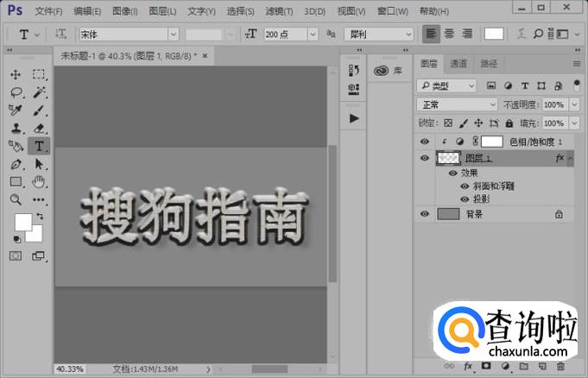Toggle visibility of 投影 effect
Viewport: 588px width, 378px height.
coord(465,198)
